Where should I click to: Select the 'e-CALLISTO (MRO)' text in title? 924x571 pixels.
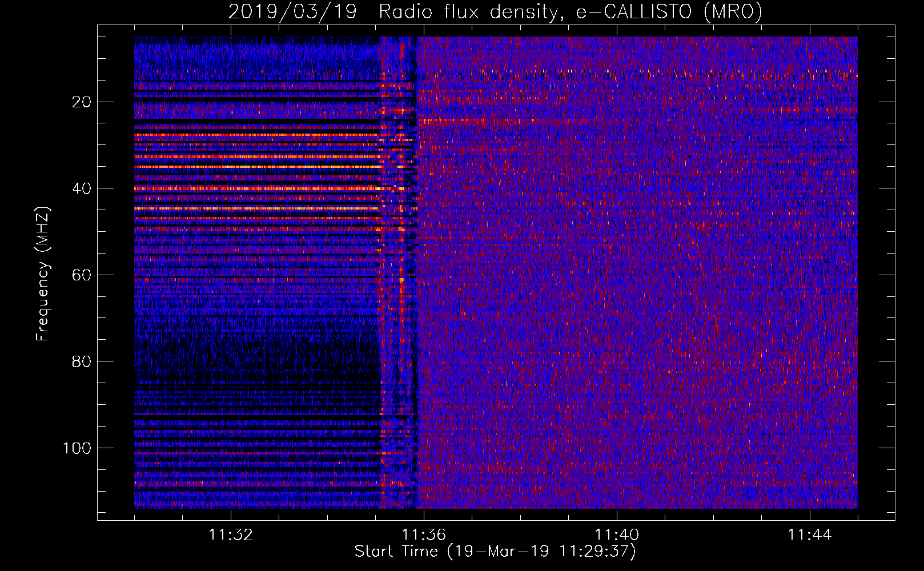[669, 12]
